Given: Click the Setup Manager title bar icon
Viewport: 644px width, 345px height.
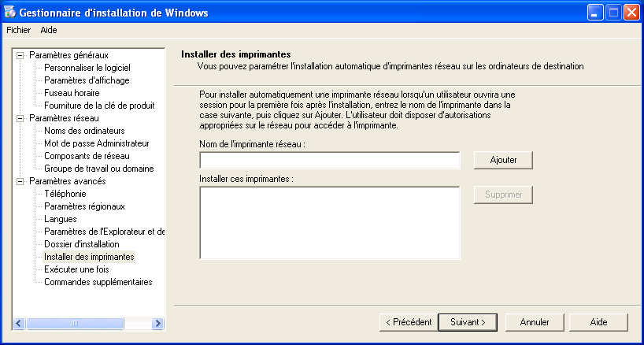Looking at the screenshot, I should pyautogui.click(x=10, y=13).
